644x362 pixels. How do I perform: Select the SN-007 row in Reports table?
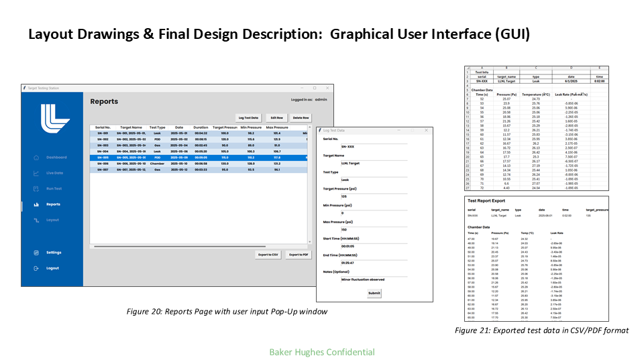199,170
